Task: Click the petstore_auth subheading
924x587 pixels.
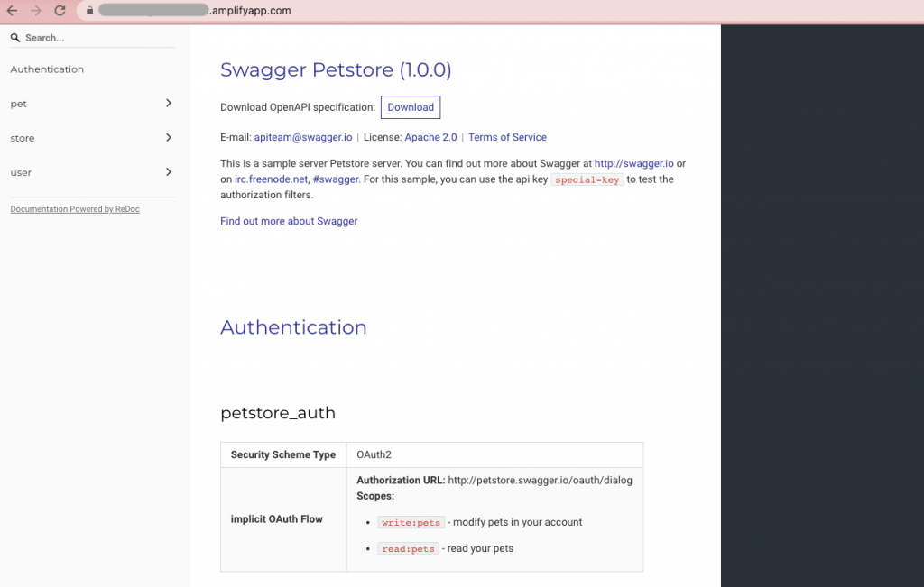Action: (278, 413)
